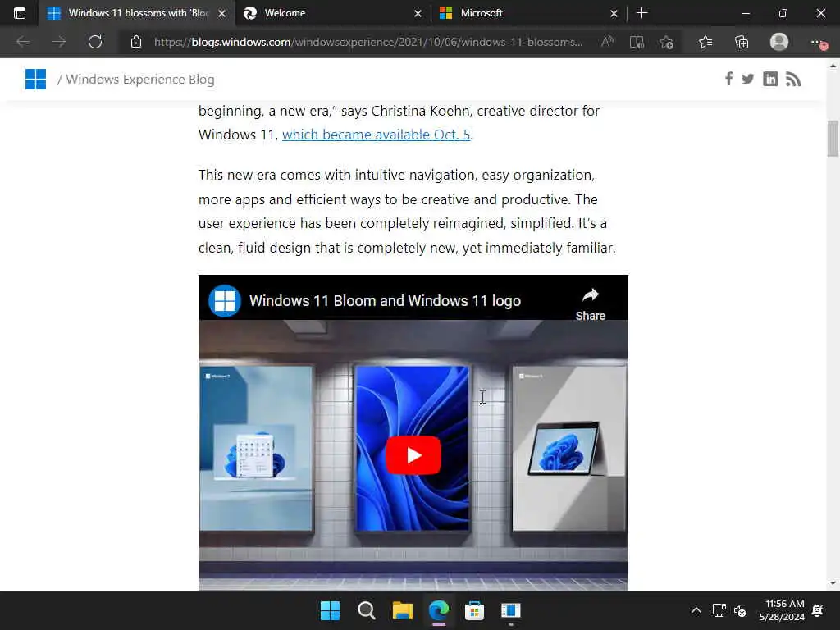Click the video title 'Windows 11 Bloom and Windows 11 logo'

385,300
